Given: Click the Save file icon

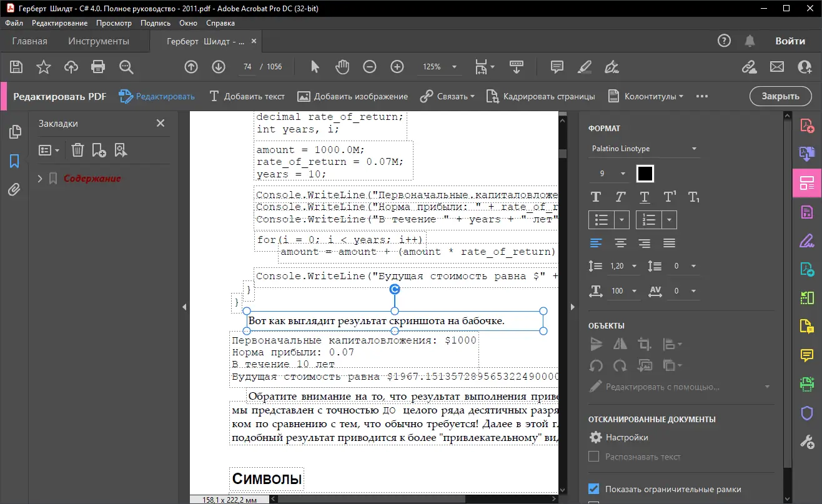Looking at the screenshot, I should coord(16,67).
